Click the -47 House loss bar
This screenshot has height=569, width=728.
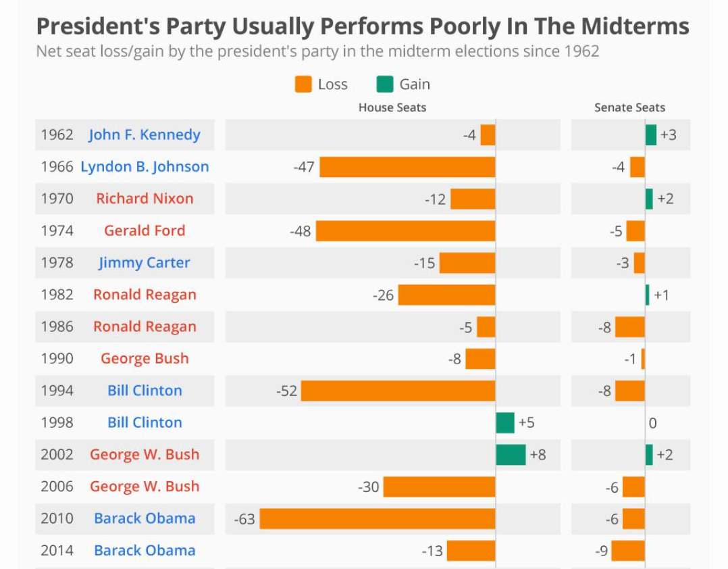407,167
